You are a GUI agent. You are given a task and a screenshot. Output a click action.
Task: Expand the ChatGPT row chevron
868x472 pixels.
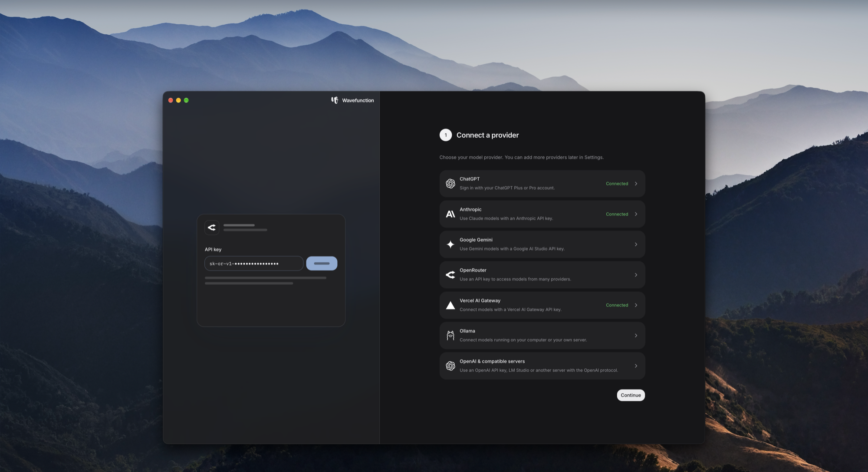(636, 184)
